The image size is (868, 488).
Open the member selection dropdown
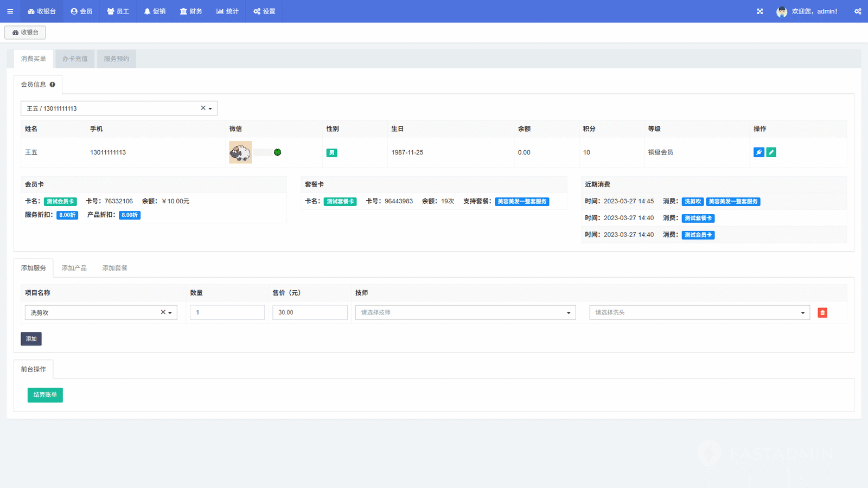(210, 108)
